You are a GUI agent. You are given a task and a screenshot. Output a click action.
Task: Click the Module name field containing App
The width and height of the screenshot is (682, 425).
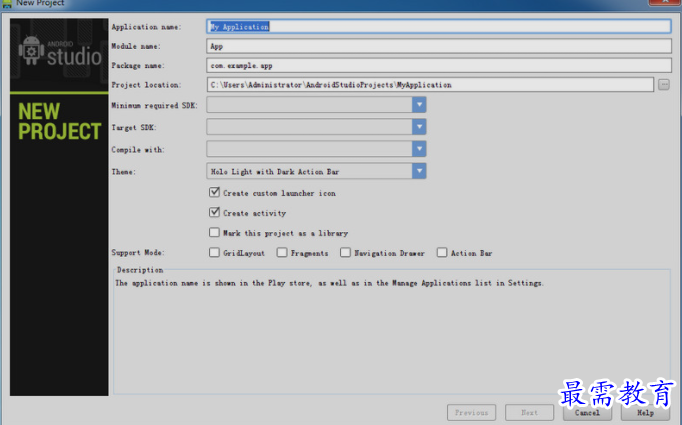438,46
